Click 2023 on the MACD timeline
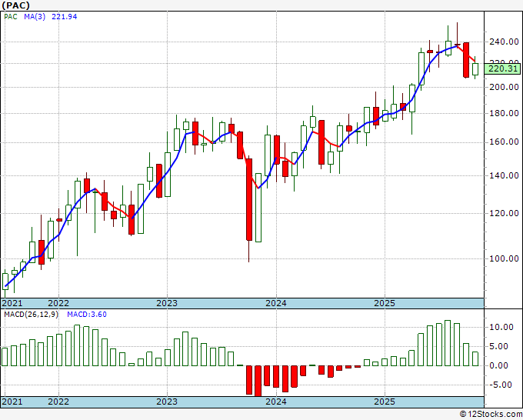Screen dimensions: 523x420 pos(167,402)
